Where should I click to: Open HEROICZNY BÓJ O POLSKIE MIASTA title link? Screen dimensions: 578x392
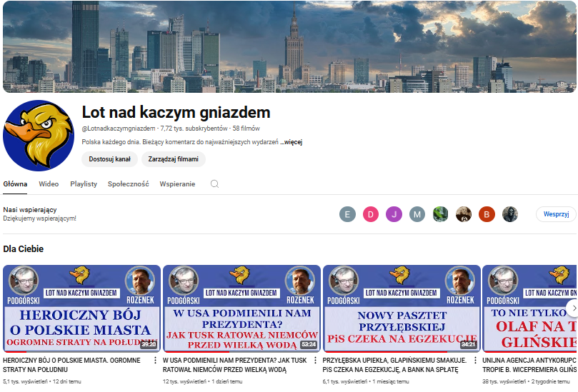click(x=71, y=365)
